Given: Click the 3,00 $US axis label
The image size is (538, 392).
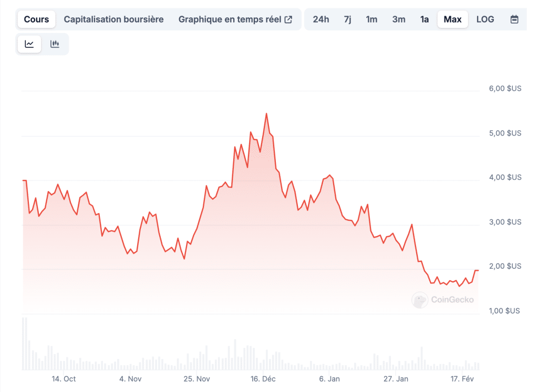Looking at the screenshot, I should (505, 221).
